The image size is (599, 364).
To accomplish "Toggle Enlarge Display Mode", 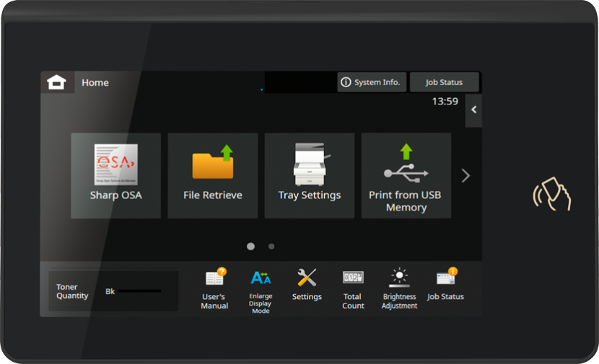I will click(261, 291).
